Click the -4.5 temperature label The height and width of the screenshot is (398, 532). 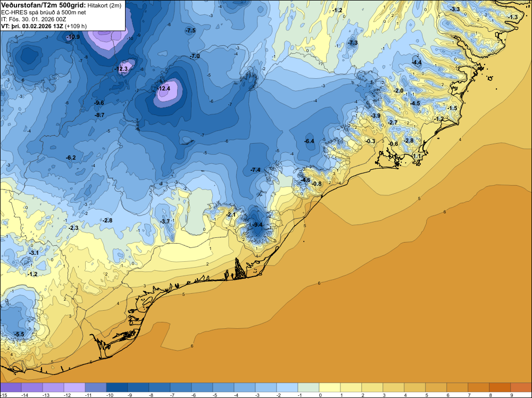tap(415, 103)
